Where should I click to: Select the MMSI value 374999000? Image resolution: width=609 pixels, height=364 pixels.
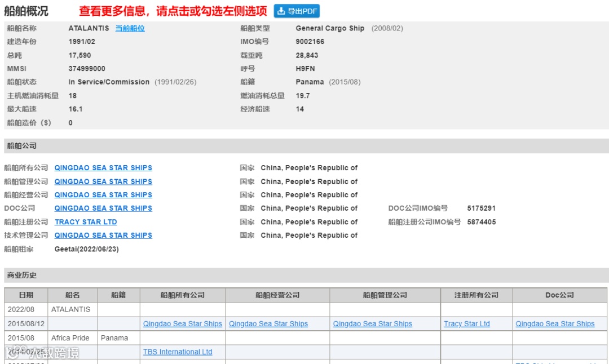(87, 69)
